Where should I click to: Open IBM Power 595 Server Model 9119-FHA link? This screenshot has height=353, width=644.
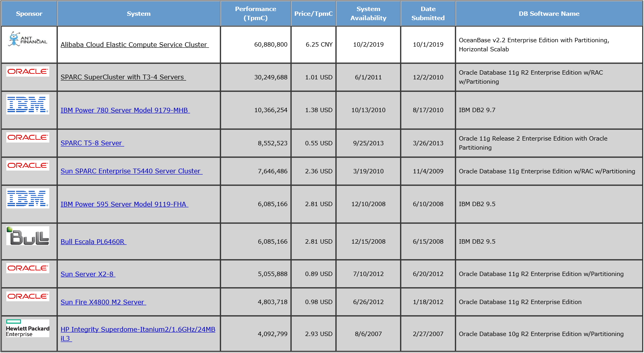pos(124,204)
